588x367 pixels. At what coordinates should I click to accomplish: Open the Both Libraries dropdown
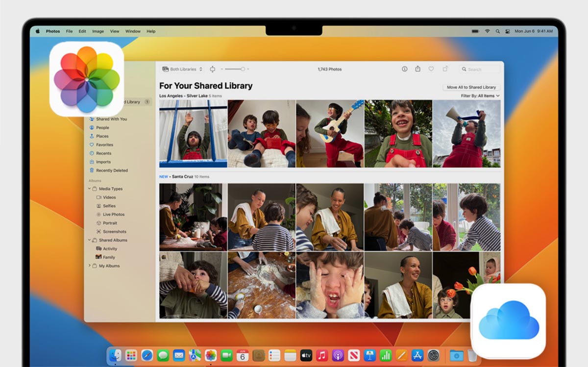pyautogui.click(x=182, y=69)
